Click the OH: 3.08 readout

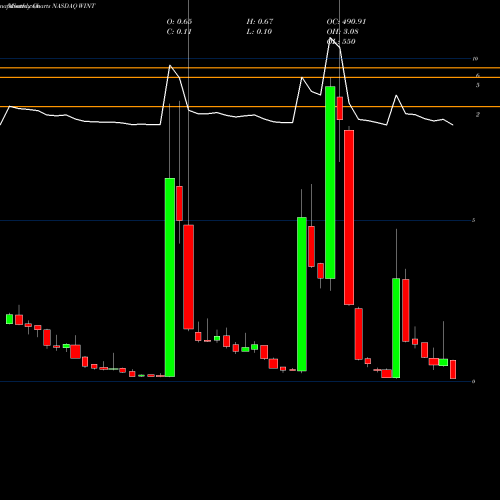click(x=342, y=32)
